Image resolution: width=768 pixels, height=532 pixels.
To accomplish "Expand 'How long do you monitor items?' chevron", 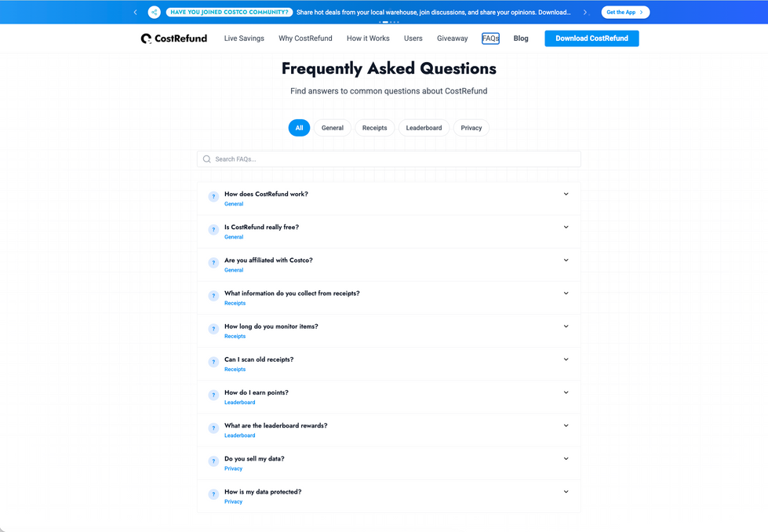I will click(566, 326).
